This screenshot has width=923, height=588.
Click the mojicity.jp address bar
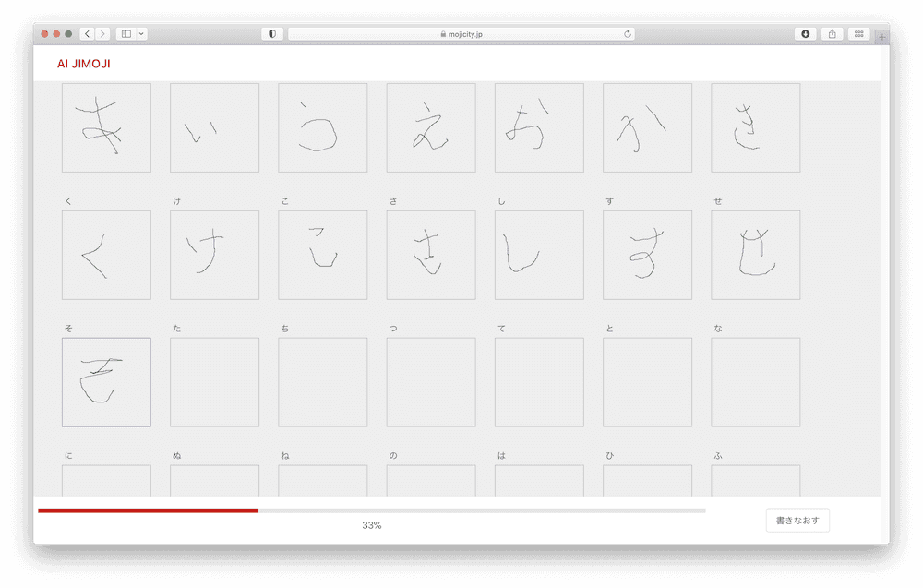click(461, 34)
